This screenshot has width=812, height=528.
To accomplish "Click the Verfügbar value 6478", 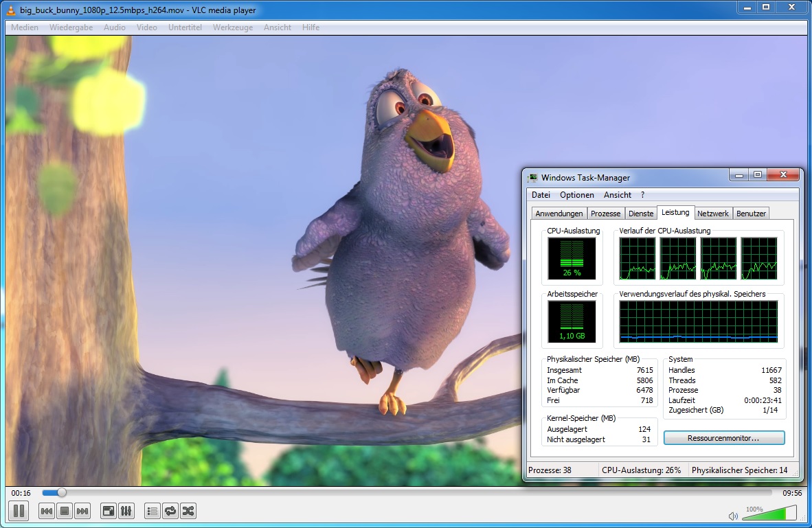I will pos(645,390).
